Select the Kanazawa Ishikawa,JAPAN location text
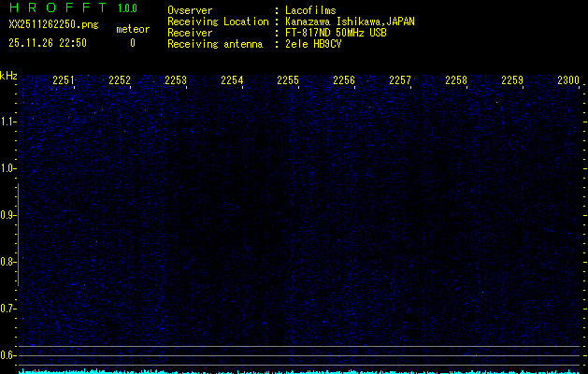The height and width of the screenshot is (374, 588). coord(350,22)
